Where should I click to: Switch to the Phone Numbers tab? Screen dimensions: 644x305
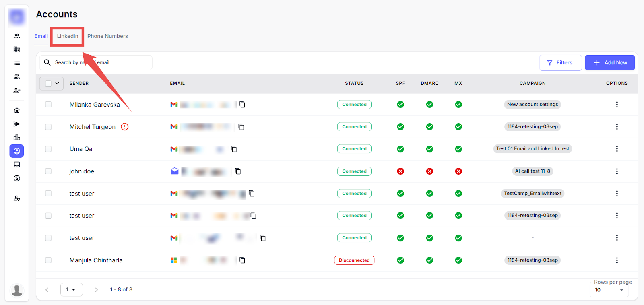pyautogui.click(x=107, y=36)
